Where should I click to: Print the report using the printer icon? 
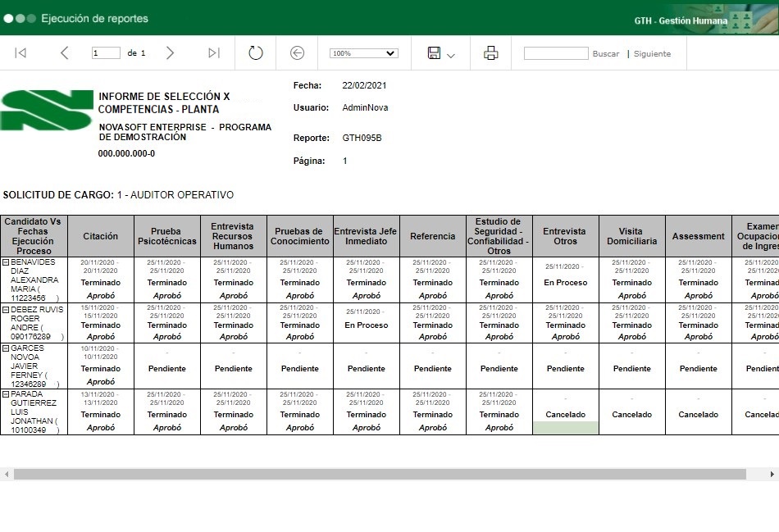point(491,53)
